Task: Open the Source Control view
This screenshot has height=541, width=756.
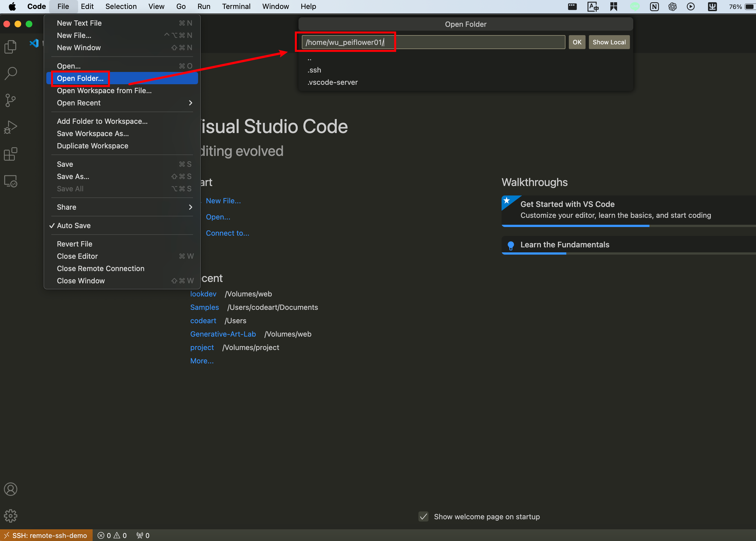Action: (x=11, y=100)
